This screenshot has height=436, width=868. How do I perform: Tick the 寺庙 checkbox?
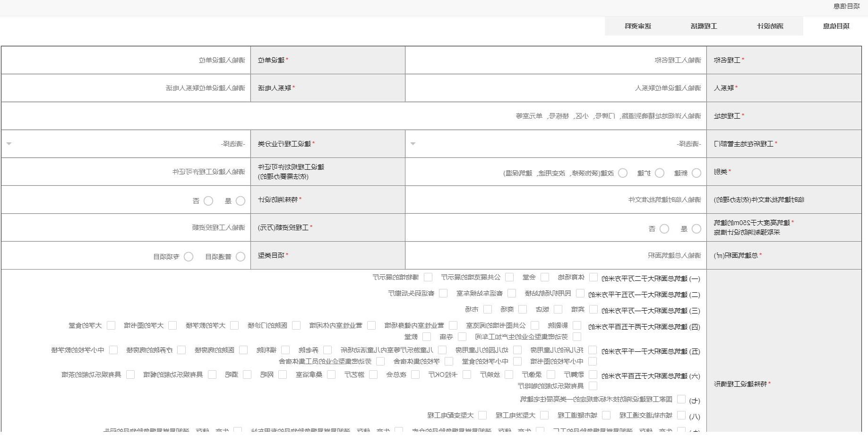tap(462, 337)
